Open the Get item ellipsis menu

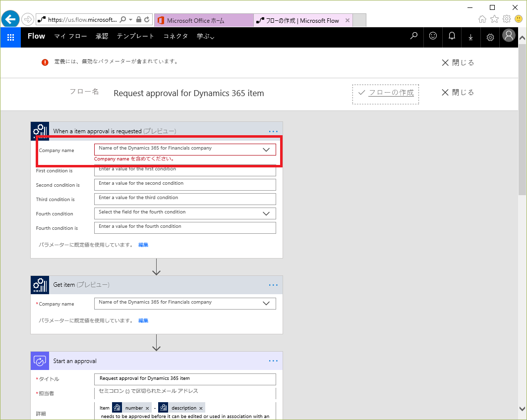pos(273,285)
